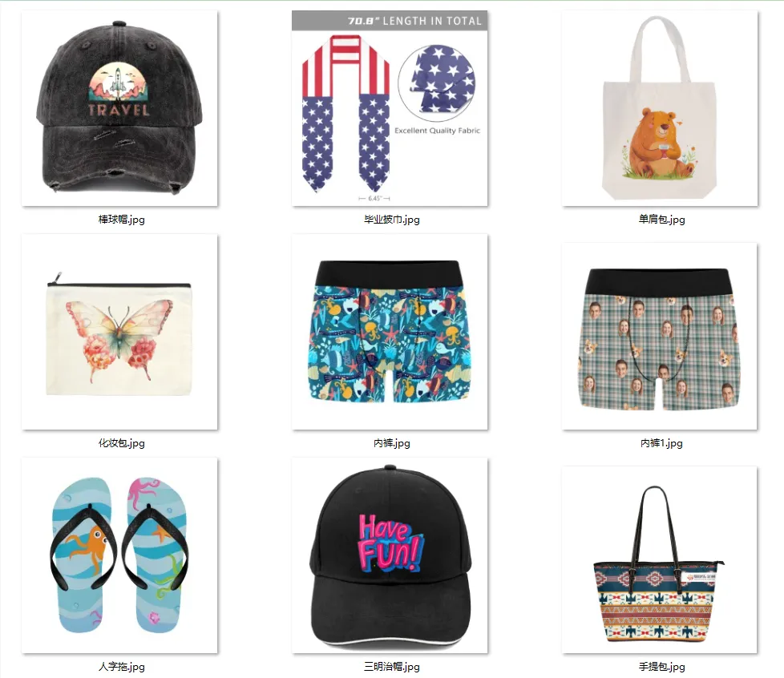Open the octopus flip-flops image
This screenshot has height=678, width=784.
coord(119,555)
